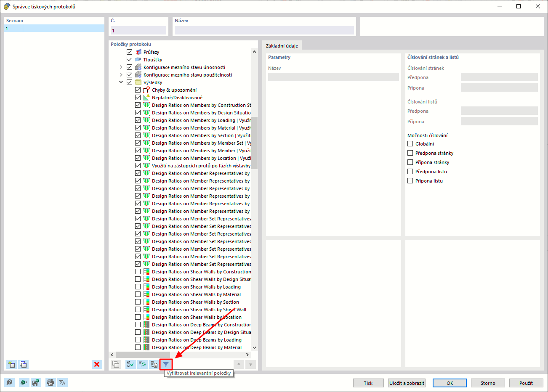Click the filter irrelevant items icon
This screenshot has height=392, width=548.
click(x=166, y=364)
